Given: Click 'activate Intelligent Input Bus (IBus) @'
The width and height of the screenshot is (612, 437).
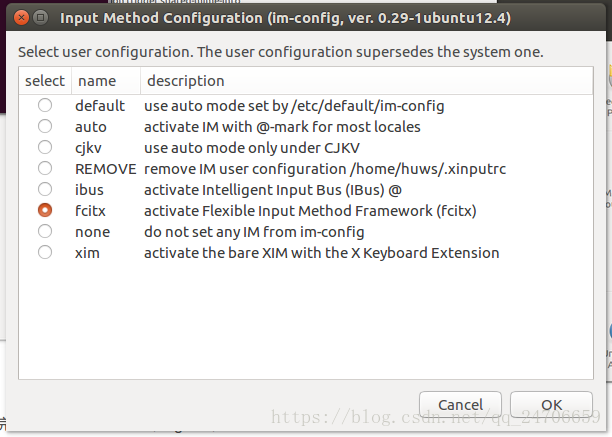Looking at the screenshot, I should point(273,190).
